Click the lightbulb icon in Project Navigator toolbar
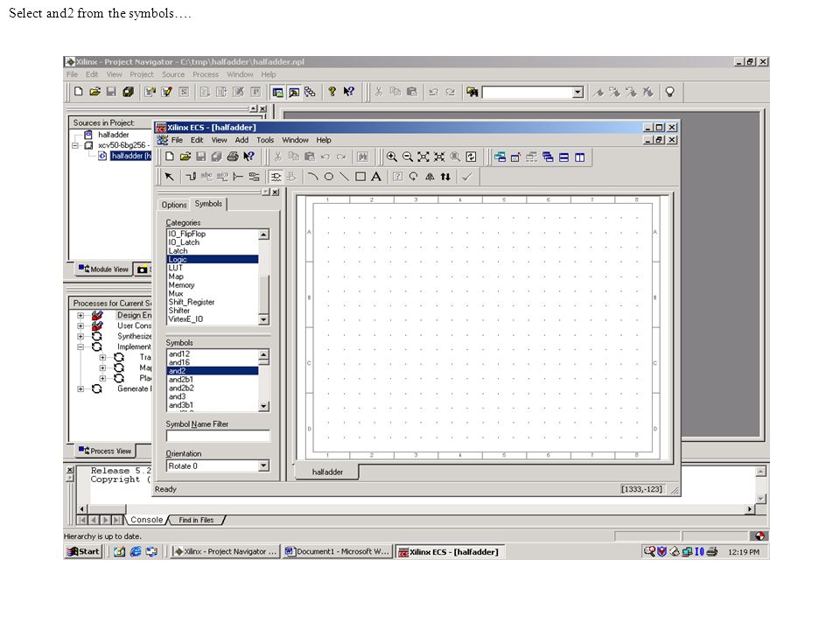 tap(669, 92)
